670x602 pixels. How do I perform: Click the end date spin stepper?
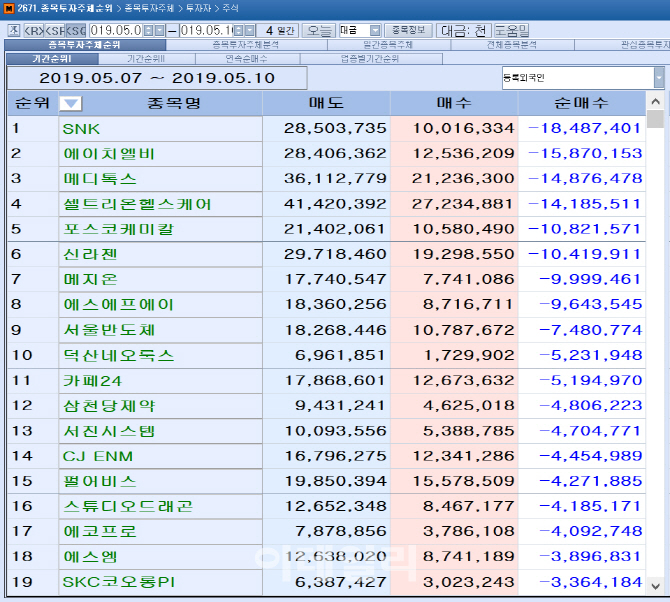click(239, 30)
